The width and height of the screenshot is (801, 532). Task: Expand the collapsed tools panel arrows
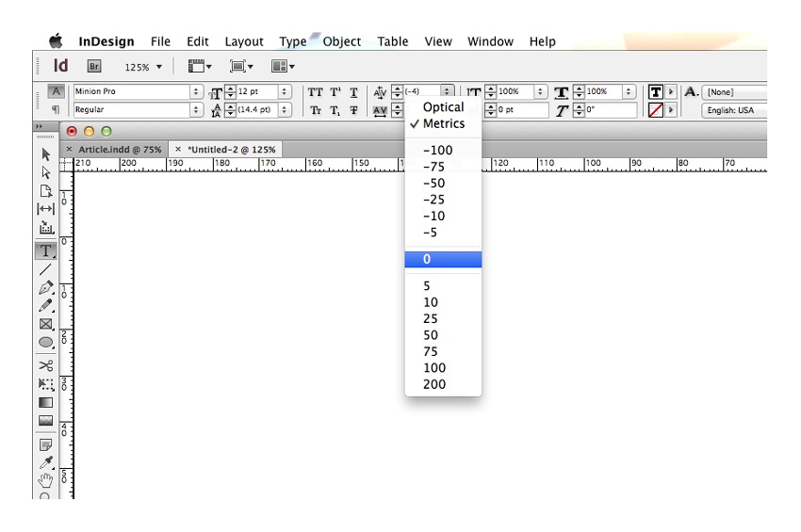(40, 126)
